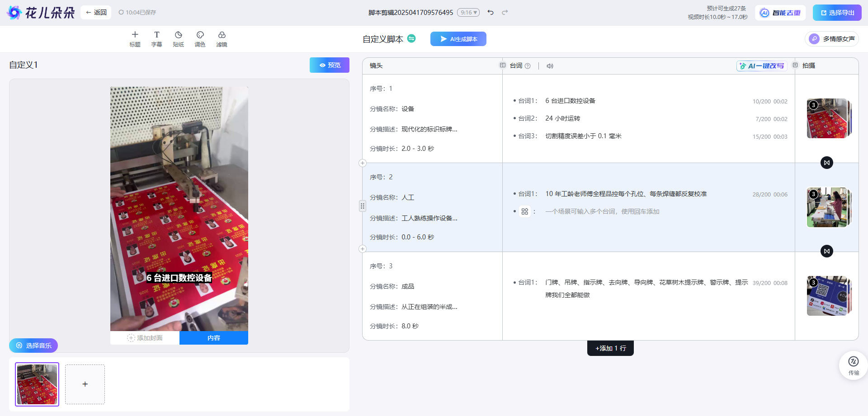868x416 pixels.
Task: Toggle the shuffle icon between scenes 2 and 3
Action: (827, 251)
